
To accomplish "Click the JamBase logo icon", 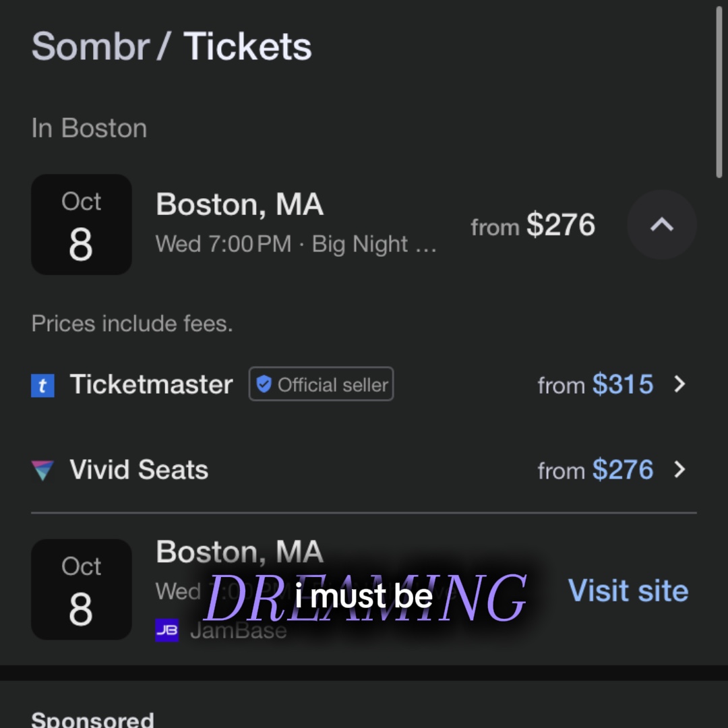I will tap(167, 630).
